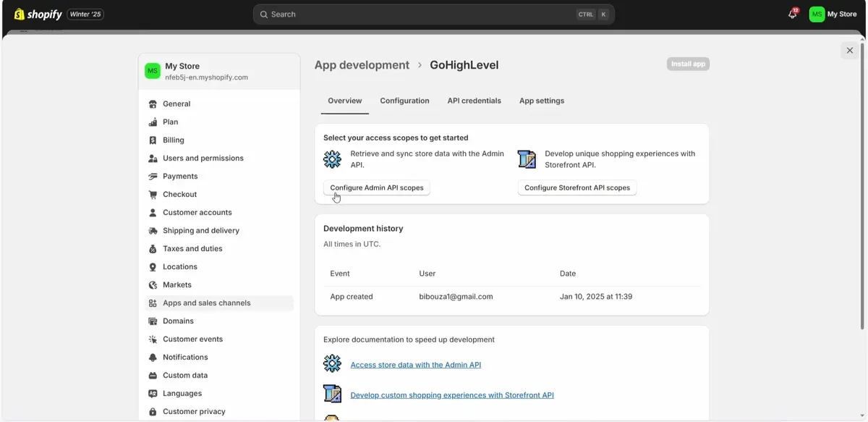Open the App settings tab

pos(542,101)
